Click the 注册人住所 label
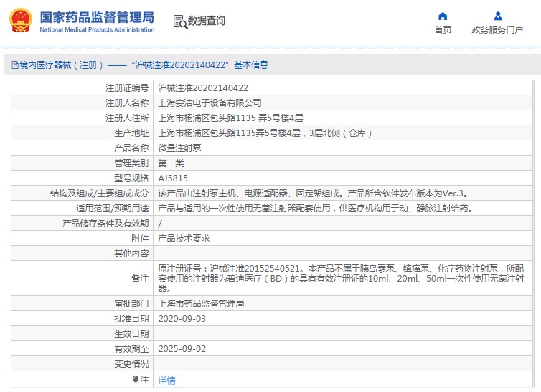The height and width of the screenshot is (392, 541). pos(127,118)
